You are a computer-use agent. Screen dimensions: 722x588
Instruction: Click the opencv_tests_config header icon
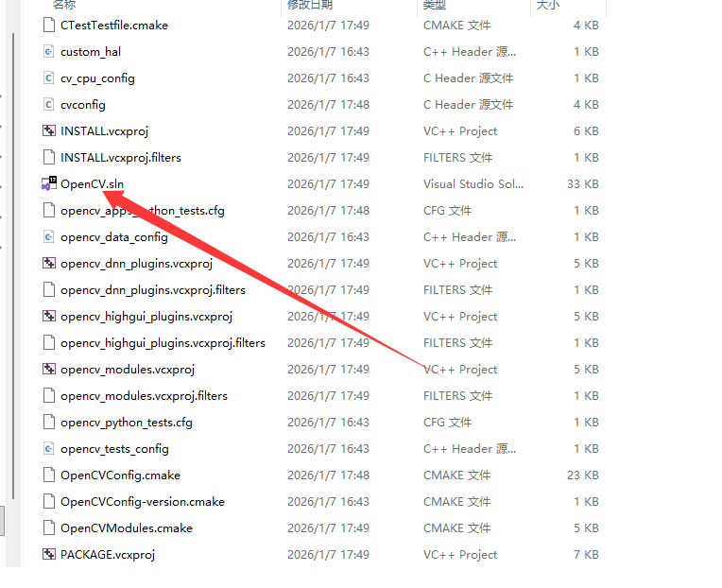click(49, 448)
